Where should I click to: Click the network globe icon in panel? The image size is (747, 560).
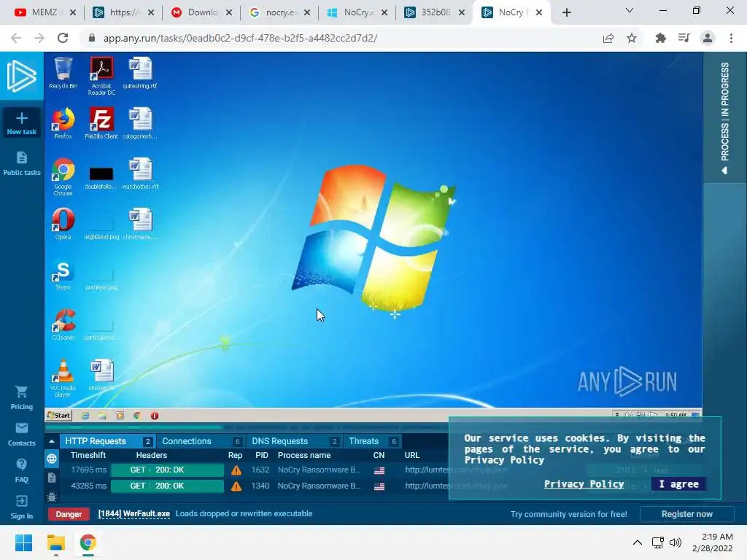(x=52, y=459)
